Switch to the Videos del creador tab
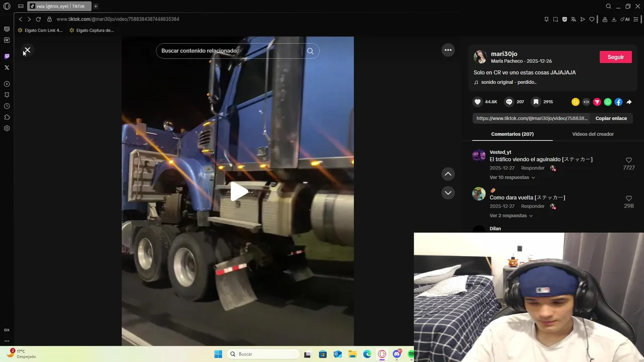The height and width of the screenshot is (362, 644). tap(593, 134)
